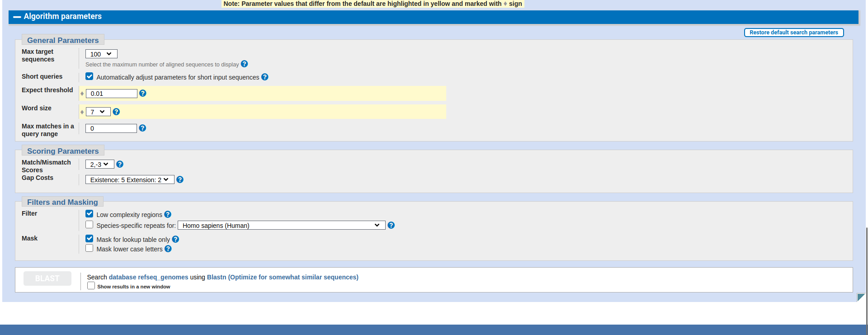Enable Species-specific repeats filter checkbox
The height and width of the screenshot is (335, 868).
click(90, 225)
